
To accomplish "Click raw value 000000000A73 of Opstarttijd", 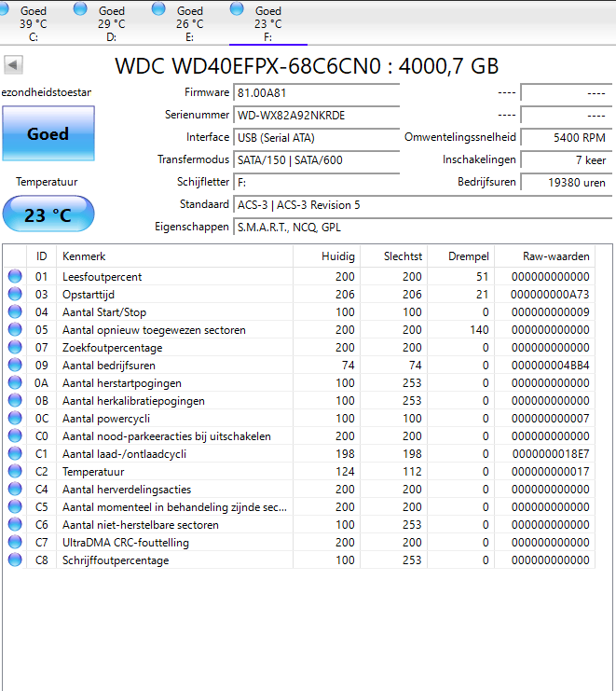I will click(x=551, y=295).
